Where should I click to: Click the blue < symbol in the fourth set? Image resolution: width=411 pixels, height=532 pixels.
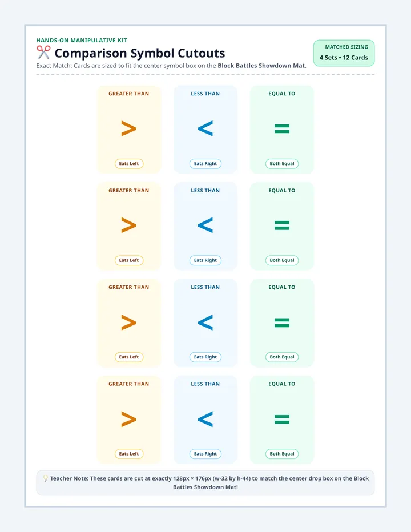[205, 419]
